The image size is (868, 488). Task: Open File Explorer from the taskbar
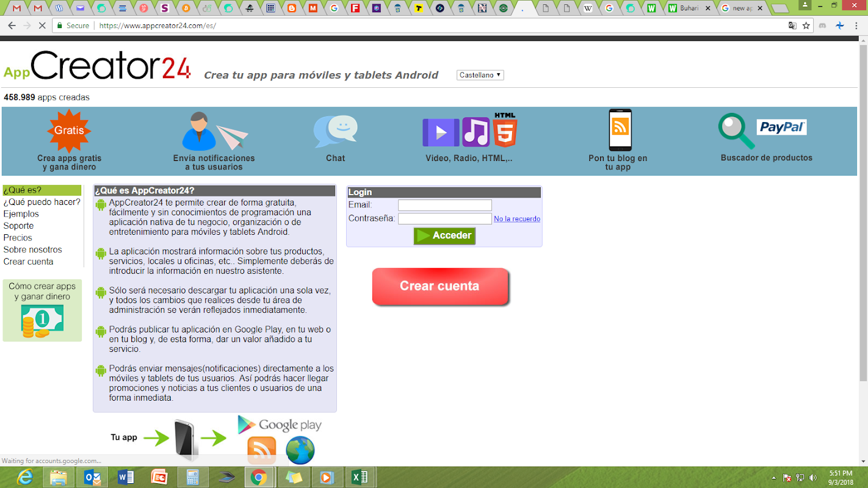59,477
